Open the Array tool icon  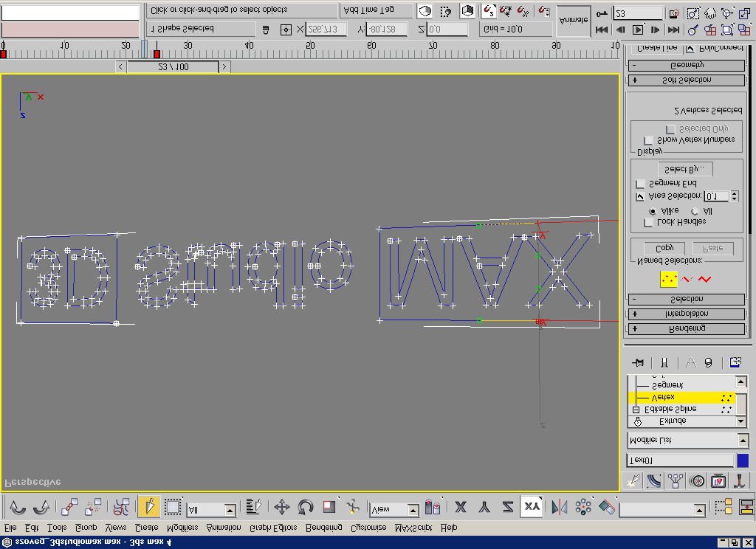(x=583, y=507)
